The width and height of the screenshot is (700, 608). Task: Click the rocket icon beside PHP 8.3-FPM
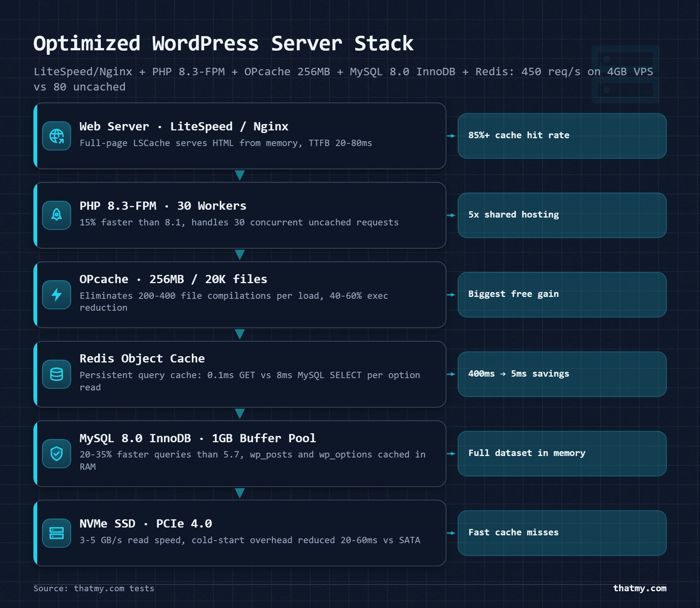pyautogui.click(x=57, y=215)
